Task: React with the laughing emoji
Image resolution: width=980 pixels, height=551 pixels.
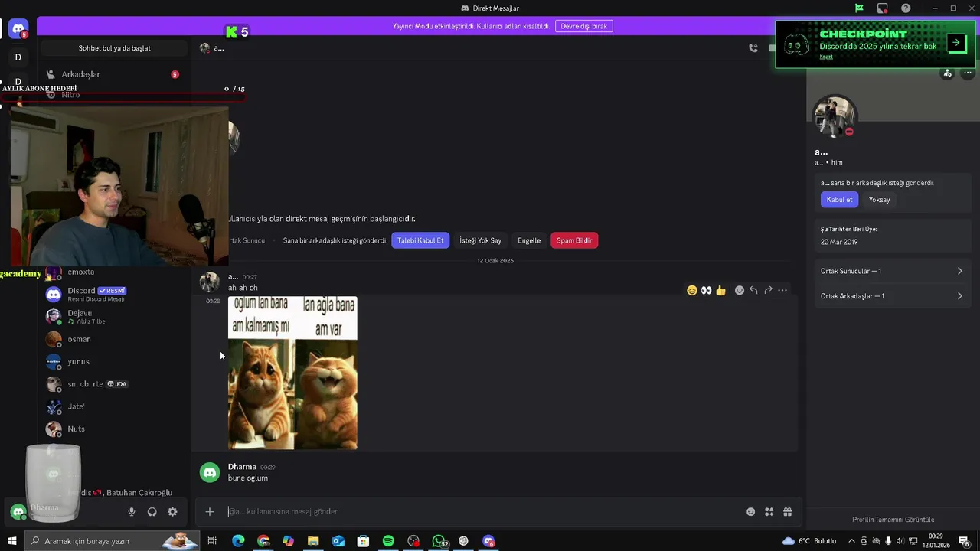Action: (x=692, y=290)
